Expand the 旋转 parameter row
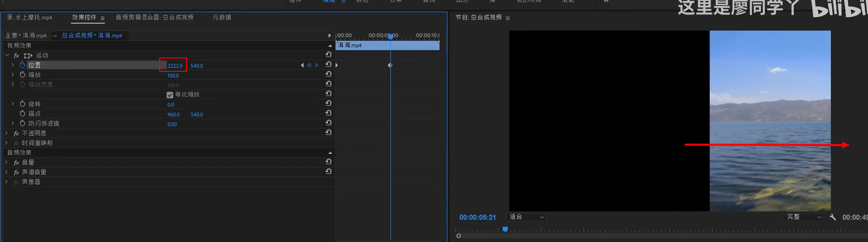 [13, 104]
